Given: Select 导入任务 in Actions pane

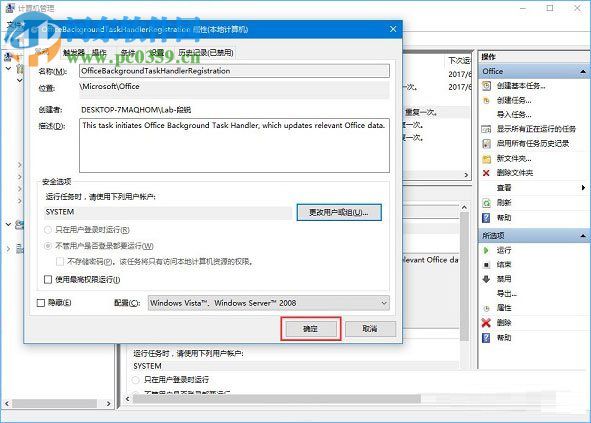Looking at the screenshot, I should pyautogui.click(x=514, y=115).
